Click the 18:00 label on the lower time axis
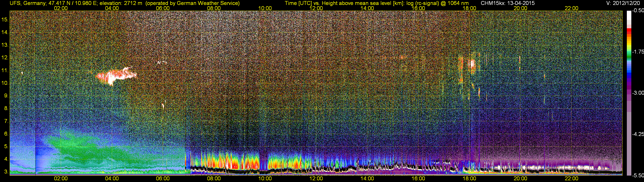Viewport: 644px width, 182px height. (x=469, y=179)
